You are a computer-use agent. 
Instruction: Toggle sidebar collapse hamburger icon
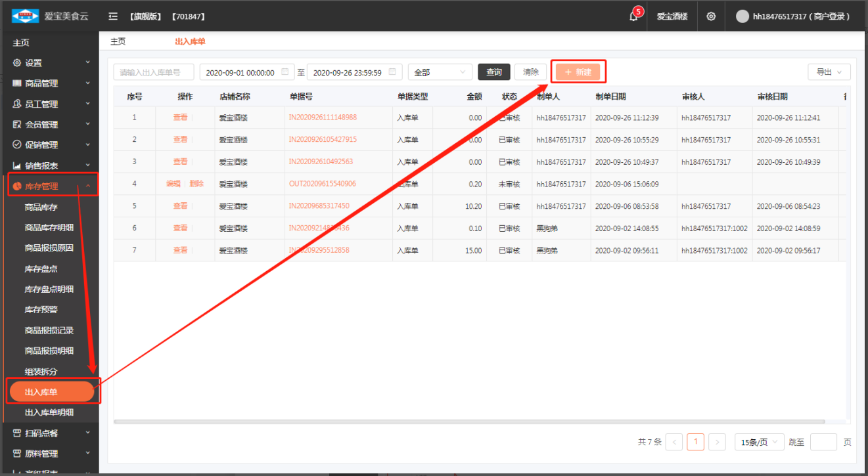113,16
